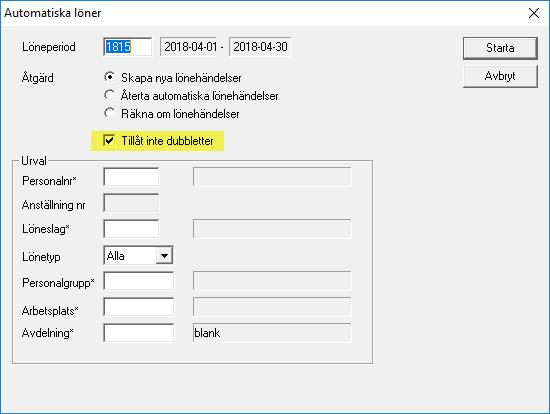Focus the Personalgrupp input field
Image resolution: width=550 pixels, height=414 pixels.
[139, 281]
